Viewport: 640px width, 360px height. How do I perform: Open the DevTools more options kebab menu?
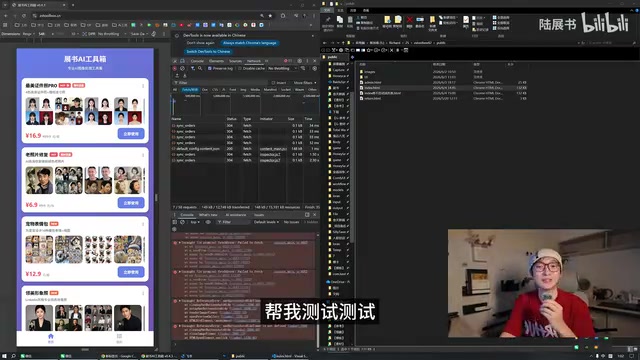(307, 61)
